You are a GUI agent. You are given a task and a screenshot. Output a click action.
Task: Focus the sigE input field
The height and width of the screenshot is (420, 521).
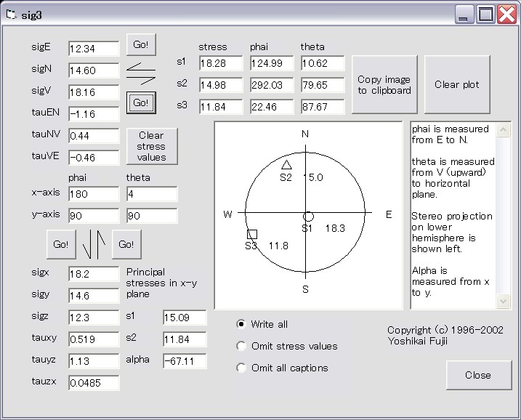[93, 49]
